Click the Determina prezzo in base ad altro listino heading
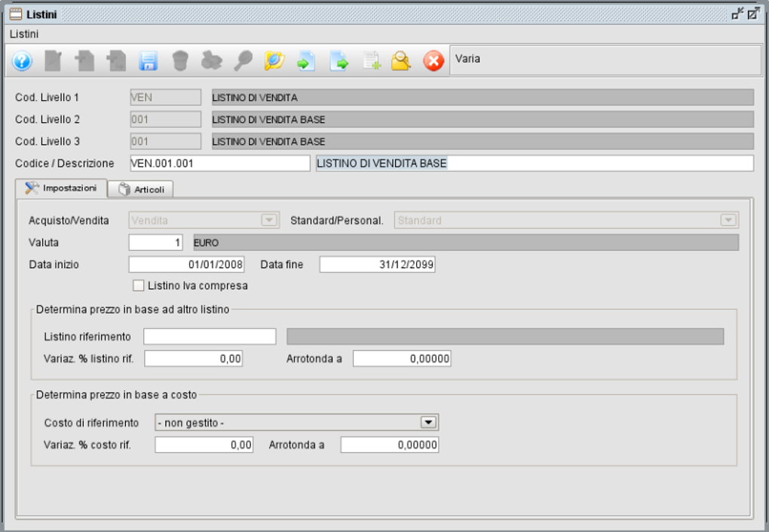Image resolution: width=769 pixels, height=532 pixels. (x=133, y=310)
